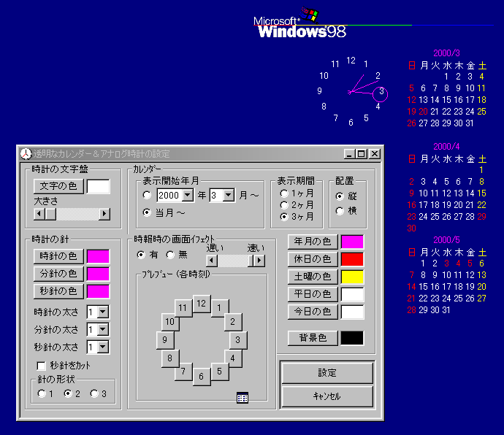Click the 2000/3 calendar heading on desktop
The image size is (504, 435).
(446, 53)
